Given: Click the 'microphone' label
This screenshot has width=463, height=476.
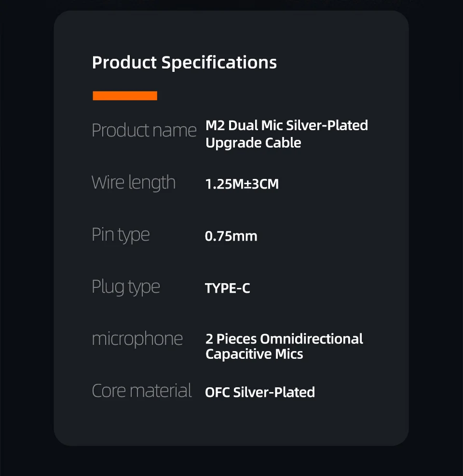Looking at the screenshot, I should coord(137,339).
